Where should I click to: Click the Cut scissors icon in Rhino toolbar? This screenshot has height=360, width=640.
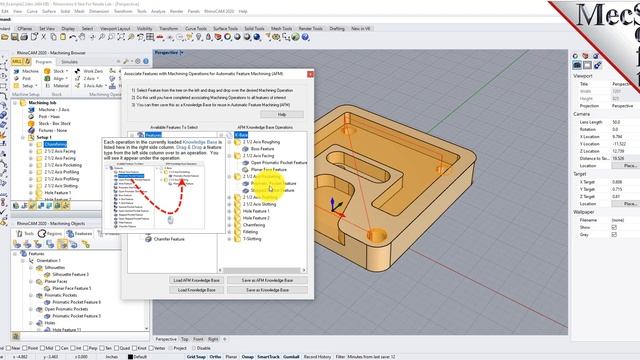pyautogui.click(x=44, y=37)
